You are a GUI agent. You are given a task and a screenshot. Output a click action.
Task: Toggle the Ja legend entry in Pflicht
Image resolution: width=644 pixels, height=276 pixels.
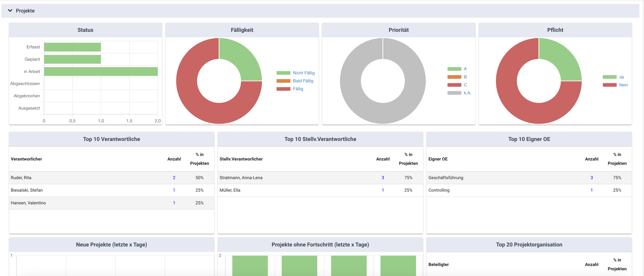(621, 77)
